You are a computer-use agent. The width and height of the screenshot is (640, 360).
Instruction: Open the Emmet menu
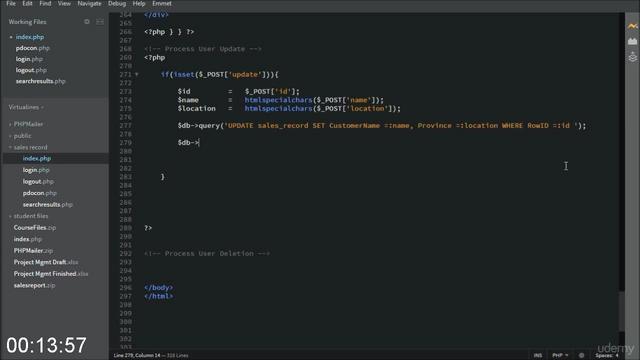[x=162, y=4]
